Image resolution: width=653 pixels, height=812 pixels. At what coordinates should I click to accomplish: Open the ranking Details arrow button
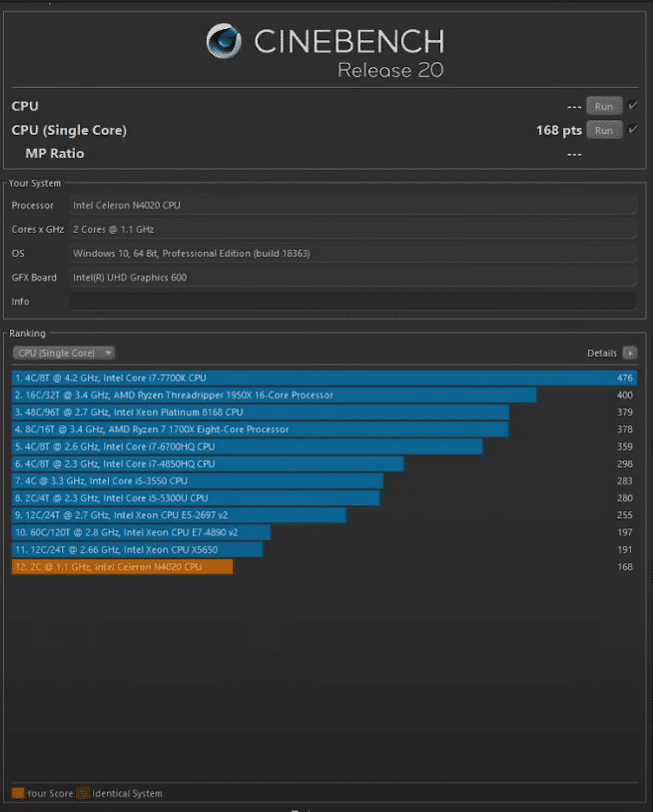(630, 354)
